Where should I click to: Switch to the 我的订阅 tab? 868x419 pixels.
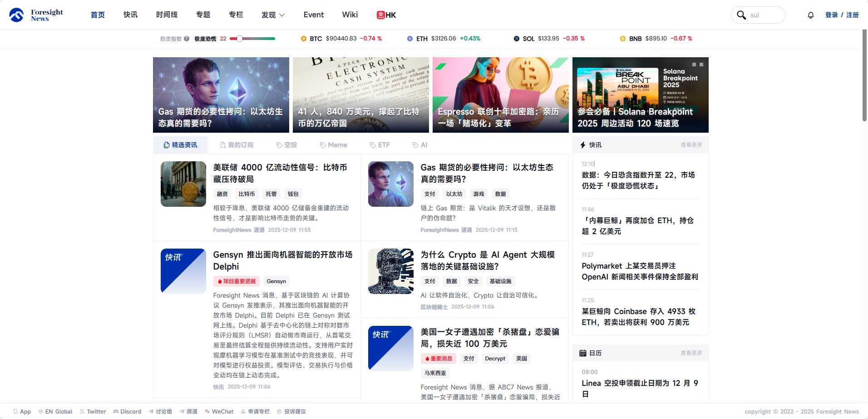coord(237,145)
